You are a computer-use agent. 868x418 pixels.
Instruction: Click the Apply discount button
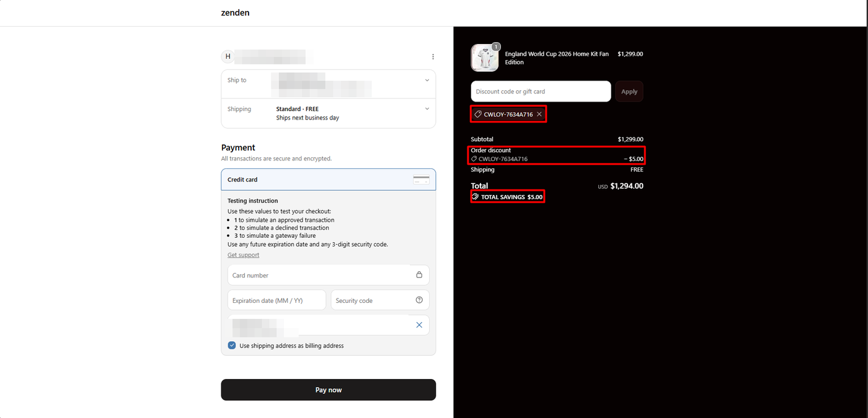click(x=629, y=91)
